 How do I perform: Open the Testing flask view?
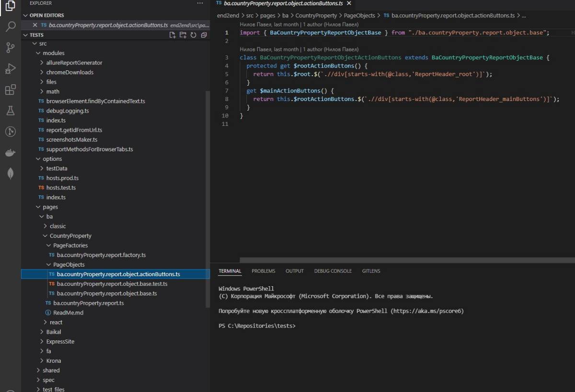coord(10,111)
